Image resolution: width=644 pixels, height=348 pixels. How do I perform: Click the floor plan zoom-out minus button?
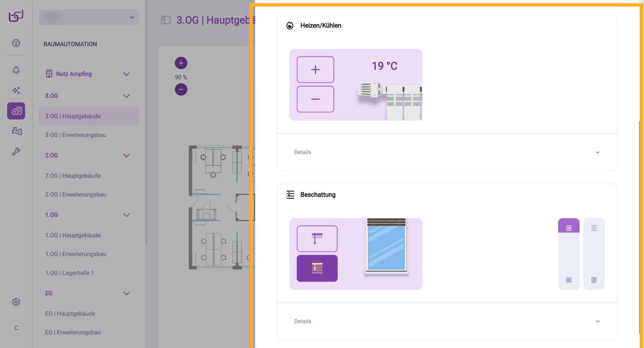(181, 89)
